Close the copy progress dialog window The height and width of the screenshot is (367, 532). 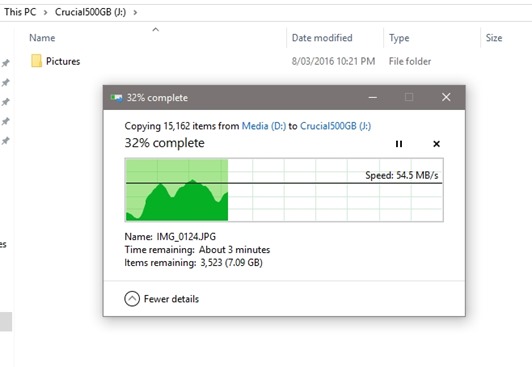point(446,97)
